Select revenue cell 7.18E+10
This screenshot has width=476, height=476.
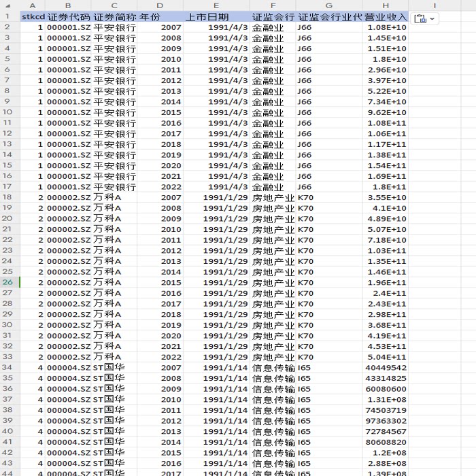tap(386, 240)
